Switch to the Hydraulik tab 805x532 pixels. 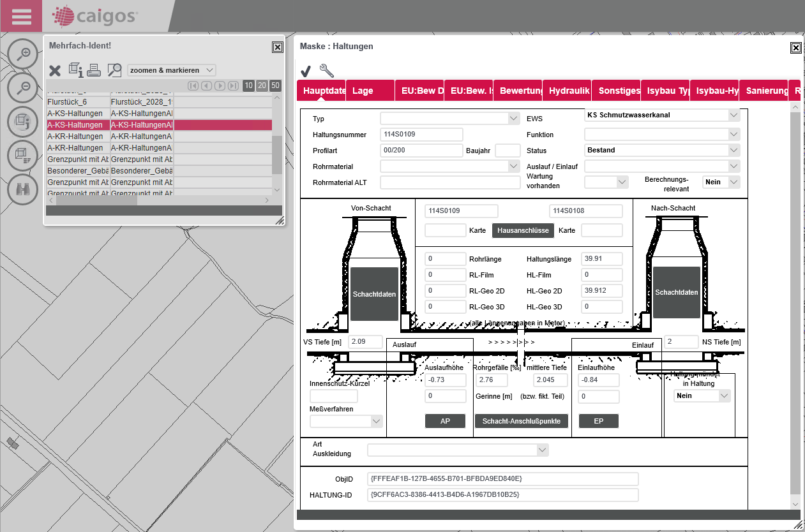[568, 91]
